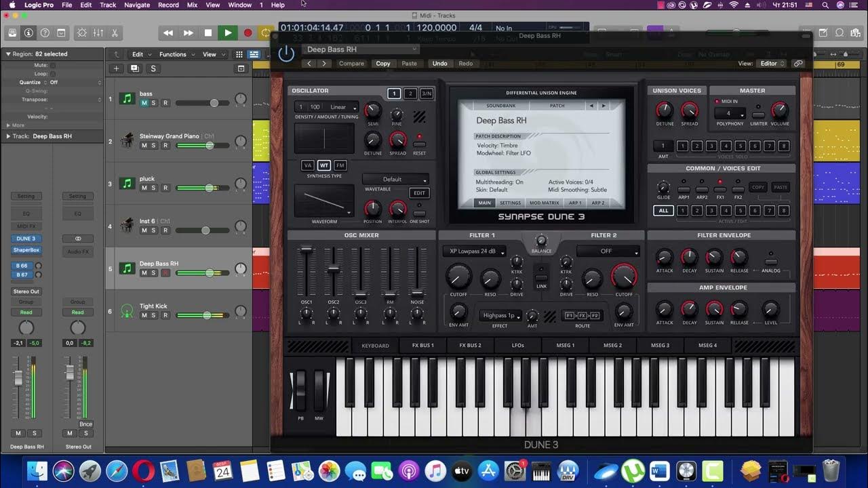Click the green Play button
Viewport: 868px width, 488px height.
coord(228,33)
